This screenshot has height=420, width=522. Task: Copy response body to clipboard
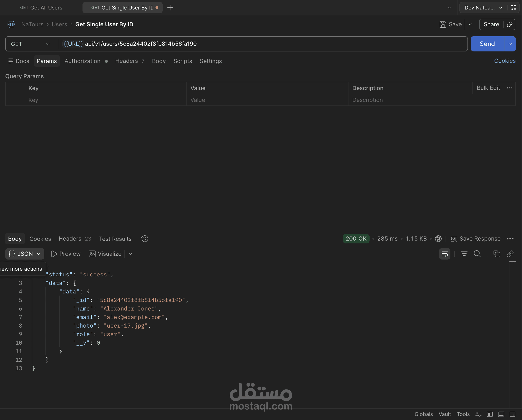click(x=497, y=254)
